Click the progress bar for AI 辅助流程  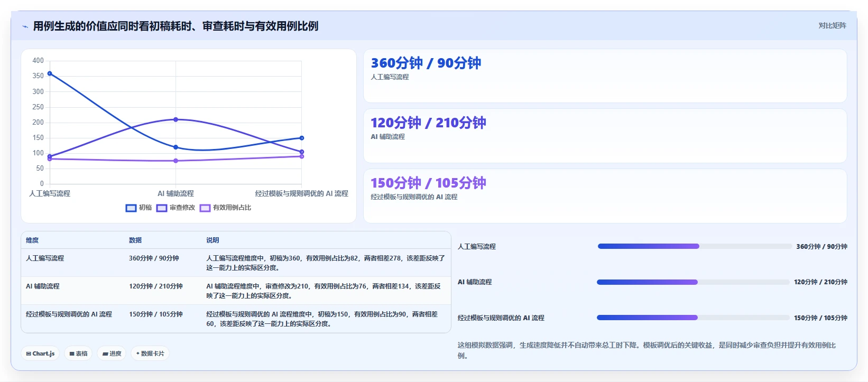693,282
